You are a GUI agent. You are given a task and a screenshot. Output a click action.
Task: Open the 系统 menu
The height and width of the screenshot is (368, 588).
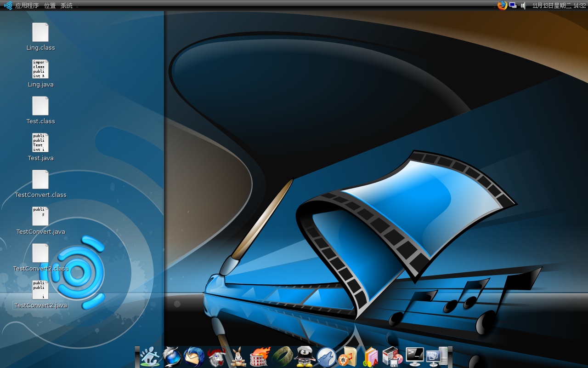(x=67, y=6)
